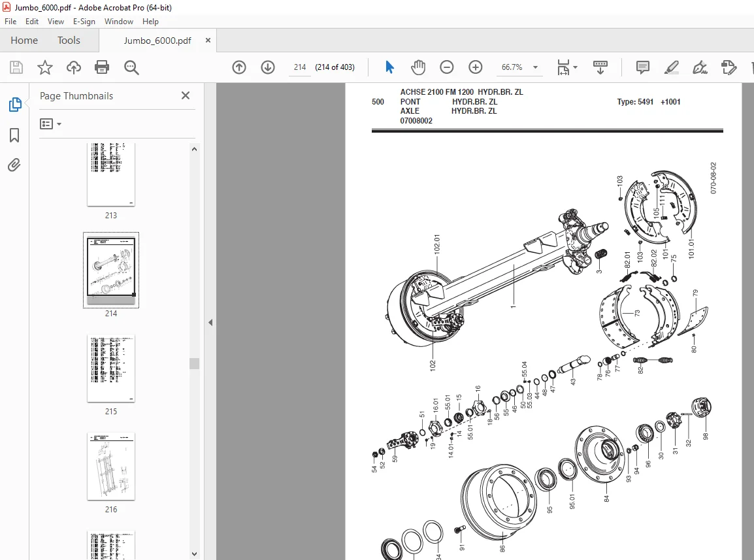Open the Window menu
This screenshot has width=754, height=560.
pos(119,21)
